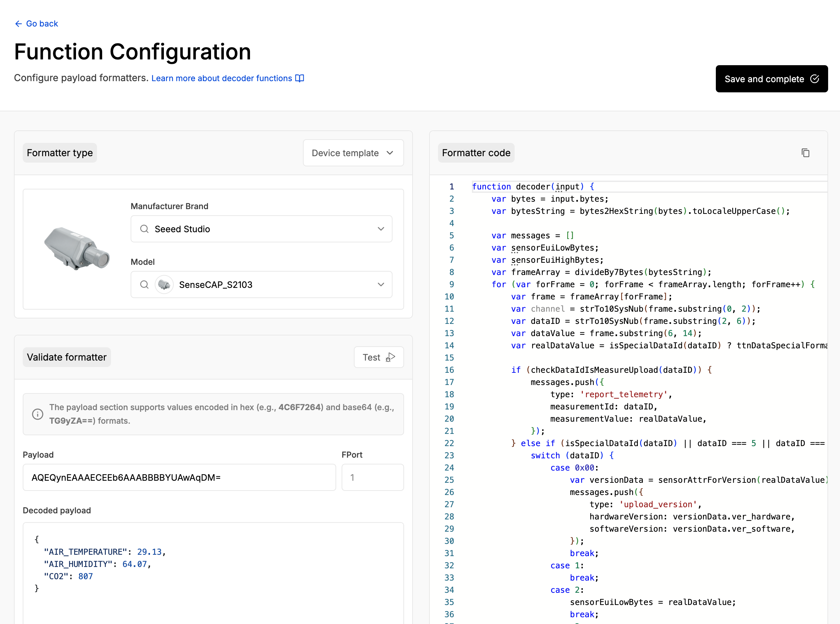
Task: Expand the Model field chevron arrow
Action: pyautogui.click(x=381, y=285)
